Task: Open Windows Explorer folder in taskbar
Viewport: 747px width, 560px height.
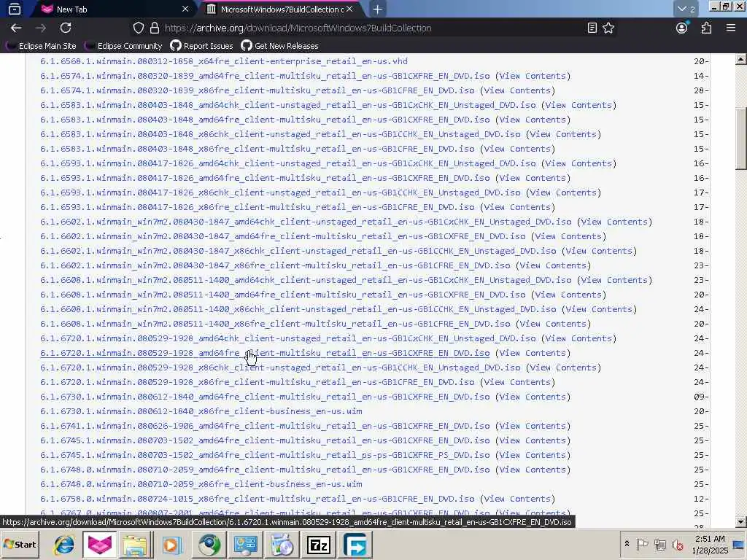Action: (136, 545)
